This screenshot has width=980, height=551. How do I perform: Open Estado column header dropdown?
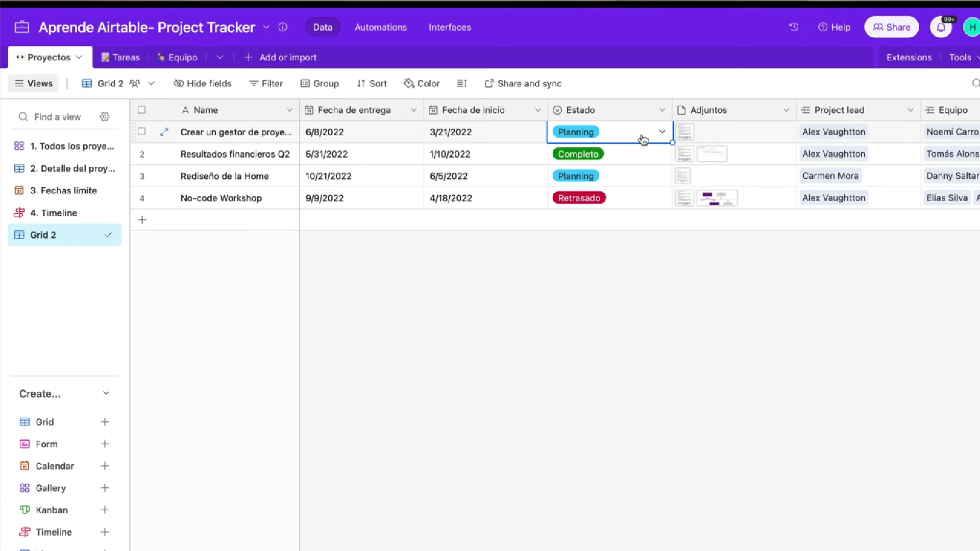pos(662,110)
